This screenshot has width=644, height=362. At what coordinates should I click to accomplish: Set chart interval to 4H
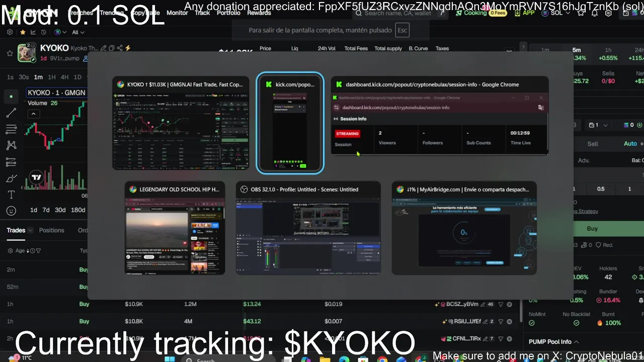click(x=64, y=77)
